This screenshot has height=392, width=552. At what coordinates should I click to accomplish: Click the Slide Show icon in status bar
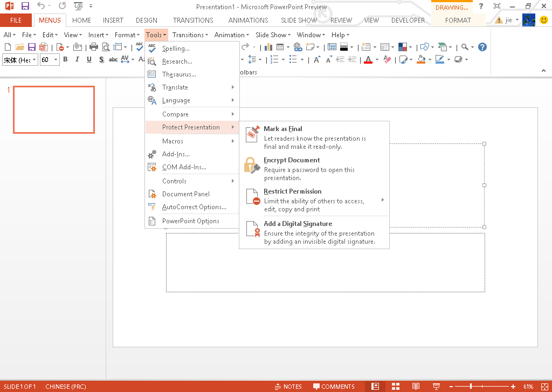[x=436, y=387]
